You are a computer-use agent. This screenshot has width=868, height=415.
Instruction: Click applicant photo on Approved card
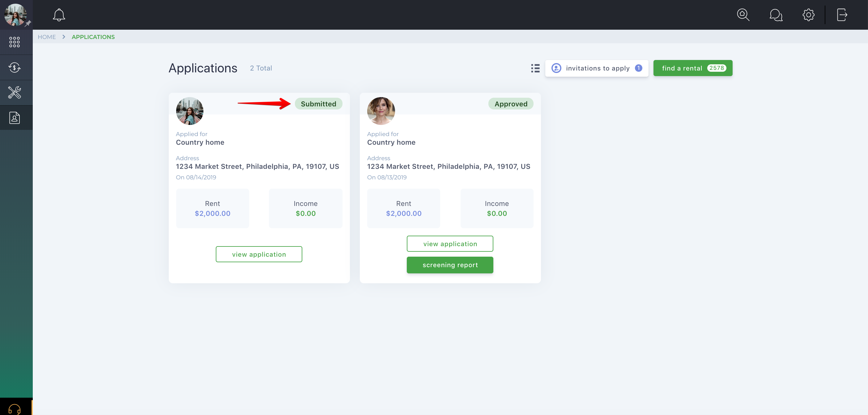[381, 111]
